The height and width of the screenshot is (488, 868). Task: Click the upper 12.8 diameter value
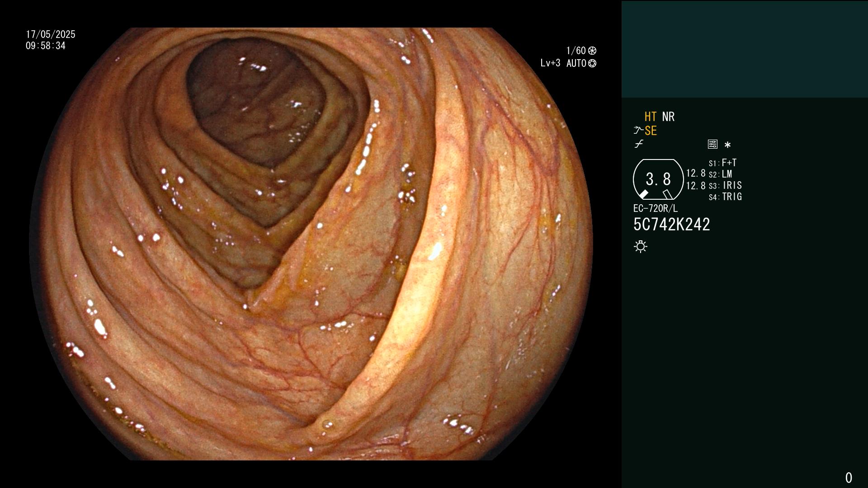[x=696, y=173]
